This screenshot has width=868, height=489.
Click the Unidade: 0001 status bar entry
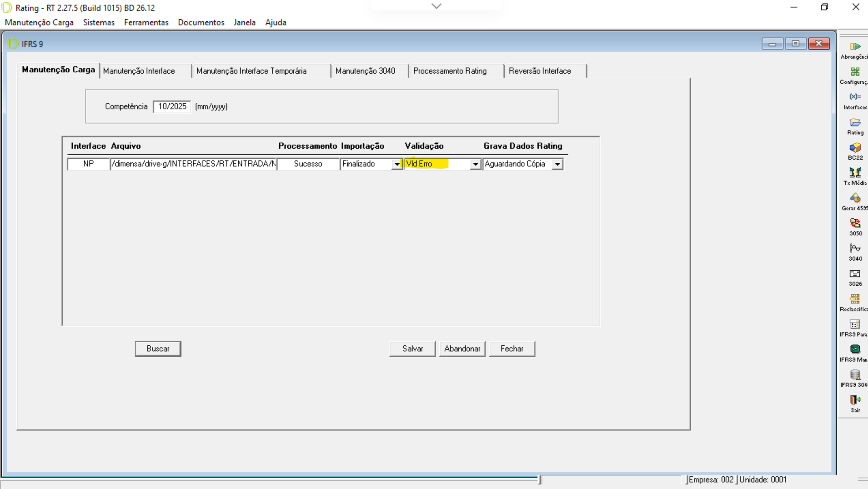pyautogui.click(x=763, y=480)
